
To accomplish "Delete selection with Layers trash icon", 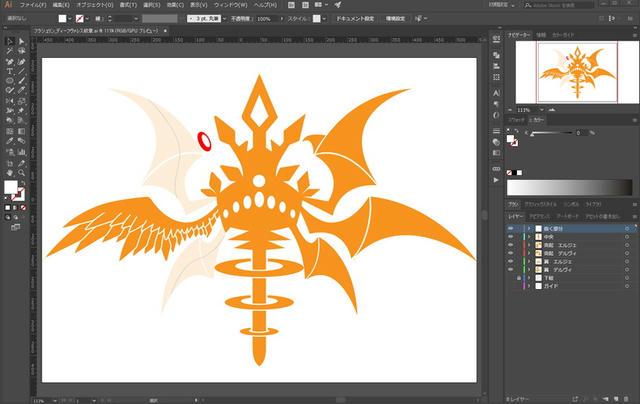I will 627,399.
